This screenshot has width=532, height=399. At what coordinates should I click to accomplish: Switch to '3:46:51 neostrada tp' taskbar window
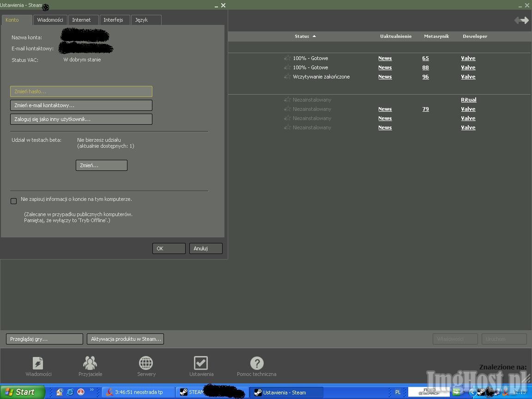tap(139, 392)
